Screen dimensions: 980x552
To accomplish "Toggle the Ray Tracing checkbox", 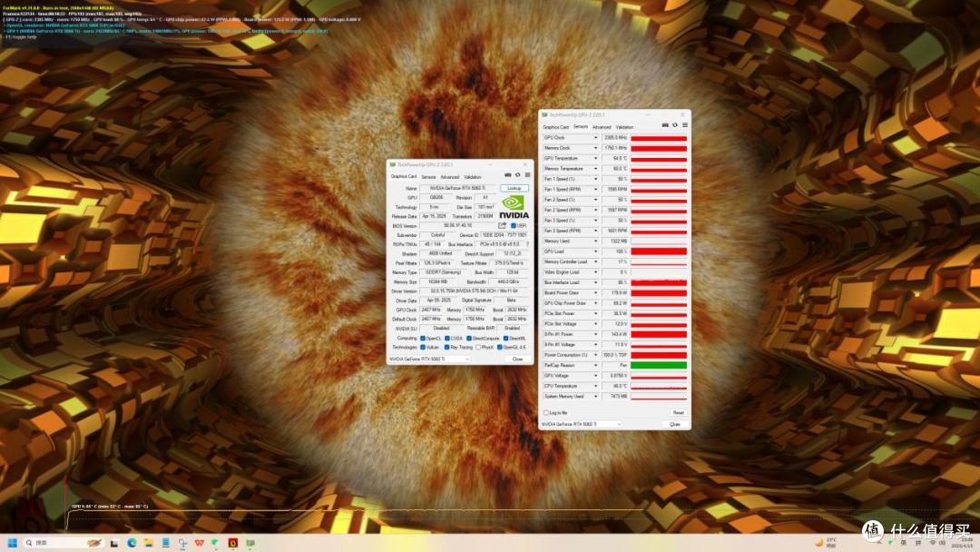I will [446, 347].
